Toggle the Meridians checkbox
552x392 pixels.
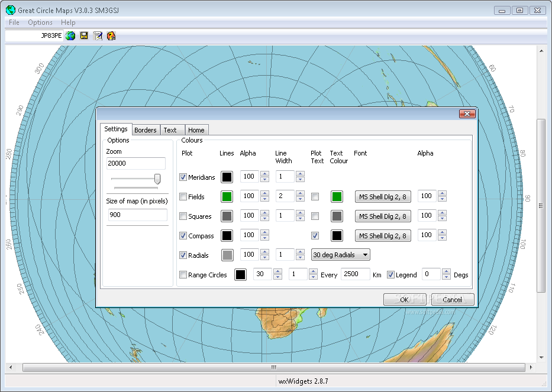[x=183, y=177]
